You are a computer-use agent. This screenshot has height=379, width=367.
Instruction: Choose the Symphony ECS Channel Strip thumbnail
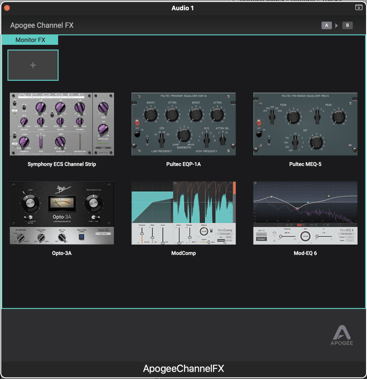click(62, 124)
